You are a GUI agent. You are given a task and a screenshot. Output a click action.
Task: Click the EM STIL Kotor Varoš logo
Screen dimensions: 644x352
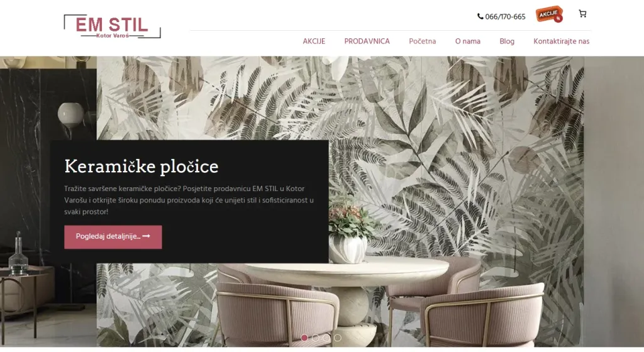tap(112, 26)
